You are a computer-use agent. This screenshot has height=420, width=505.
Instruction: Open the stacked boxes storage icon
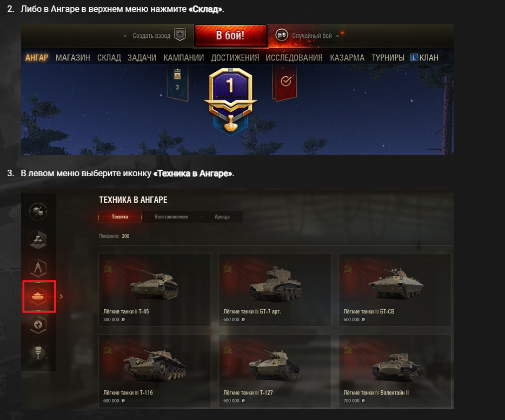[x=38, y=240]
